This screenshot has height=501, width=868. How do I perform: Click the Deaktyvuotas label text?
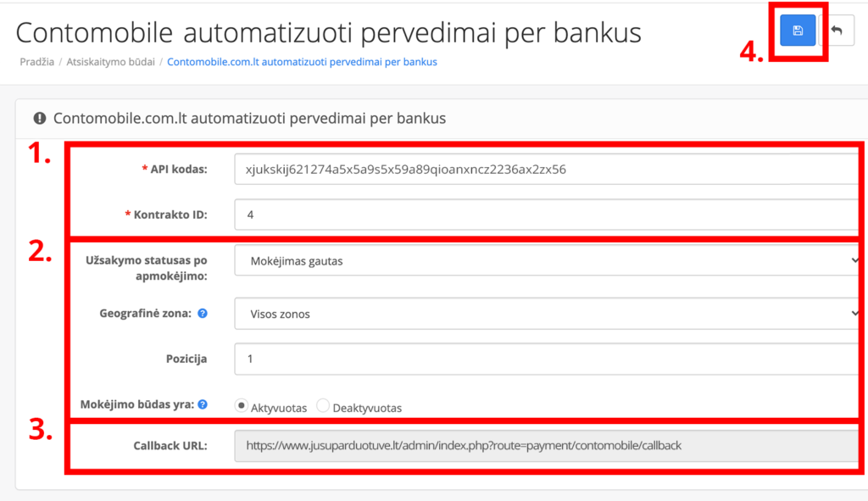click(367, 408)
